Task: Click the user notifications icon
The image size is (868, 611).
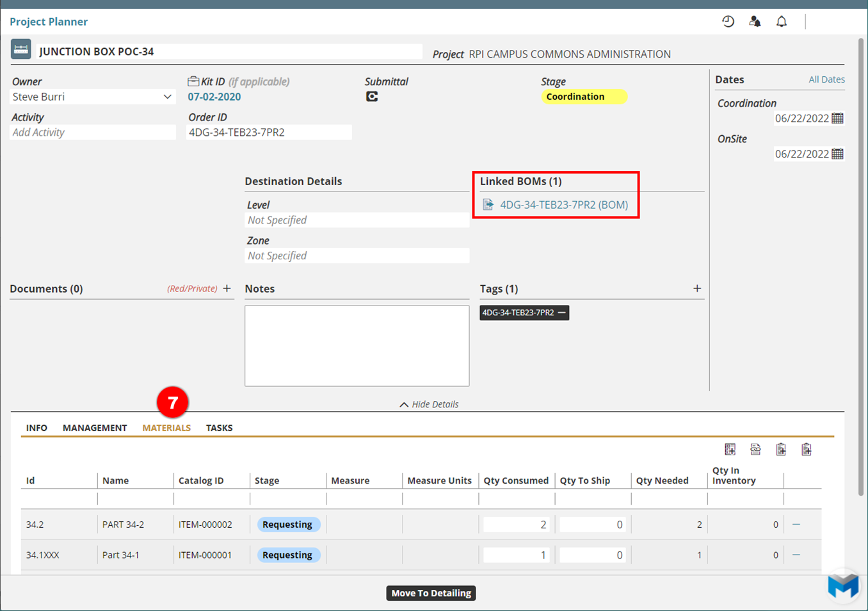Action: tap(755, 21)
